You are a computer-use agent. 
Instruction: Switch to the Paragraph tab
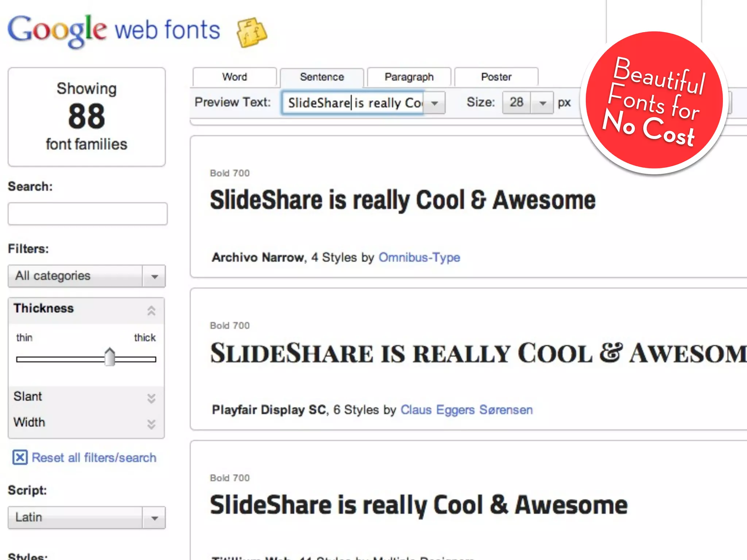(x=409, y=77)
